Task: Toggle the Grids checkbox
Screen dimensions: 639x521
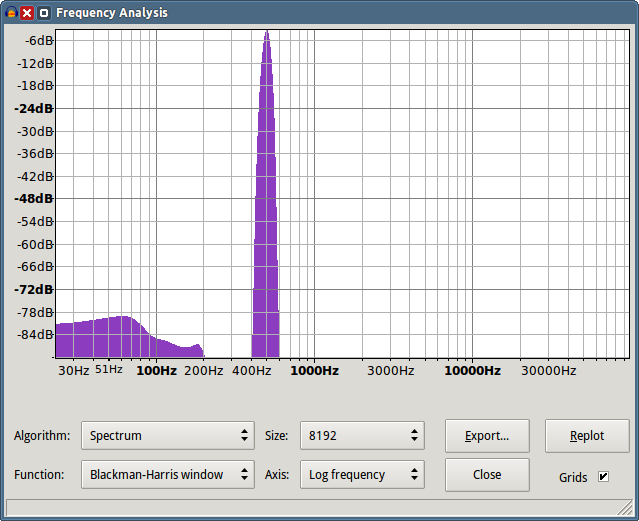Action: [603, 477]
